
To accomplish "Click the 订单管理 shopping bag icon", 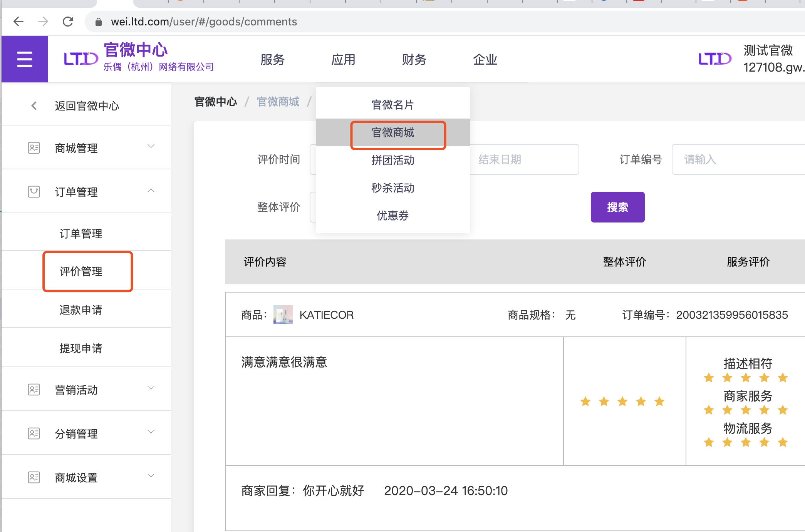I will point(34,192).
